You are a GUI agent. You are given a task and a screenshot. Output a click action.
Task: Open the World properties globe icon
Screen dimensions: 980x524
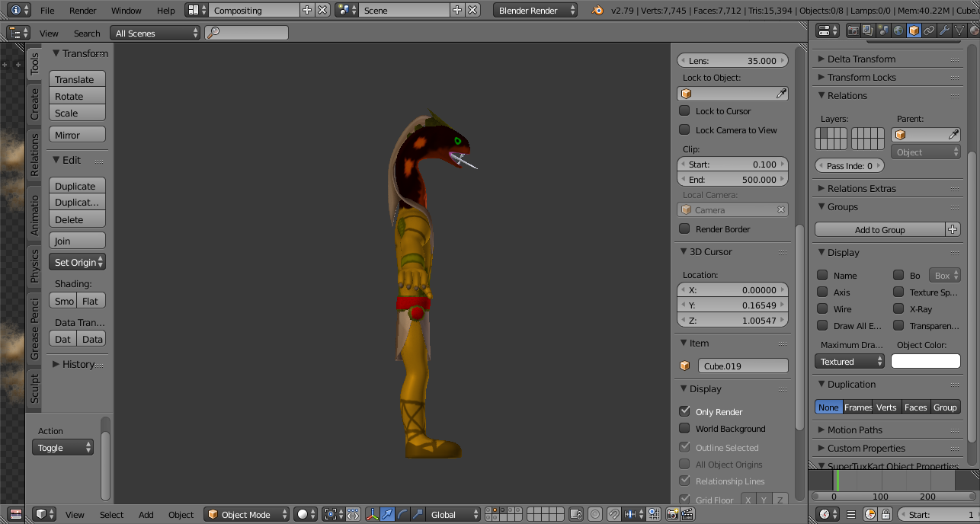[898, 30]
